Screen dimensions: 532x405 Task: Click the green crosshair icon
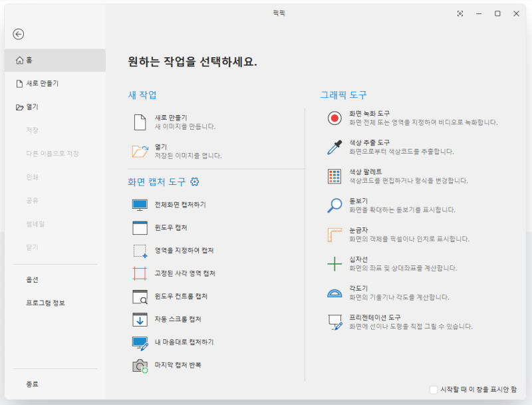coord(334,264)
